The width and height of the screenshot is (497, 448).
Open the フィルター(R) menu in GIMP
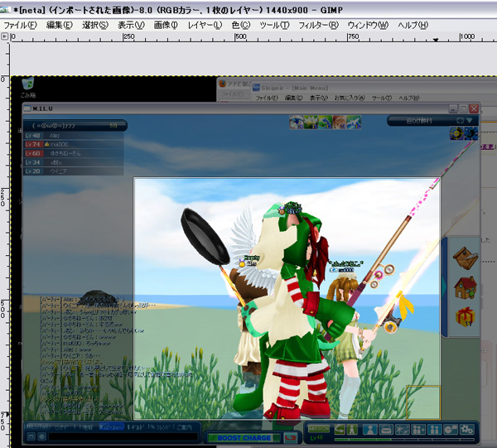point(318,25)
